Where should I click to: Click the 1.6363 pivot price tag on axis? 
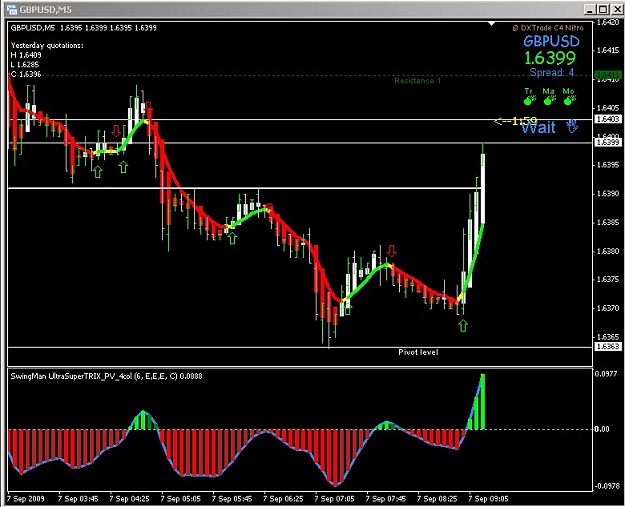607,346
